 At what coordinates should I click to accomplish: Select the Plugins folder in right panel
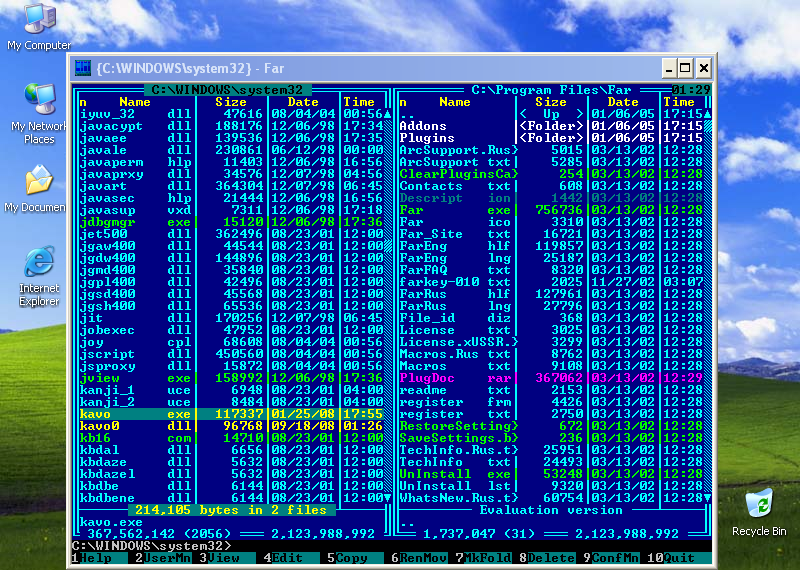click(x=551, y=138)
